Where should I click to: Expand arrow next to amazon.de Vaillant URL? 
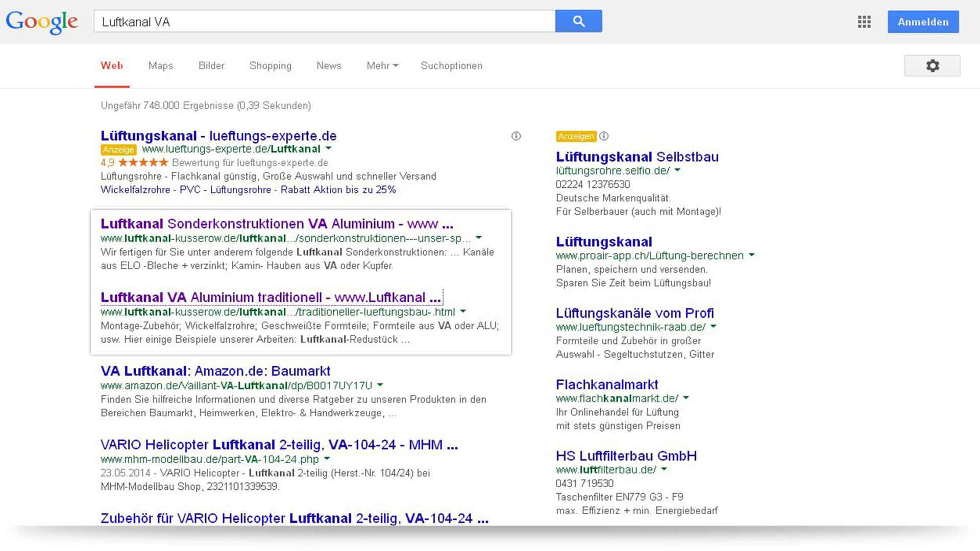click(380, 385)
